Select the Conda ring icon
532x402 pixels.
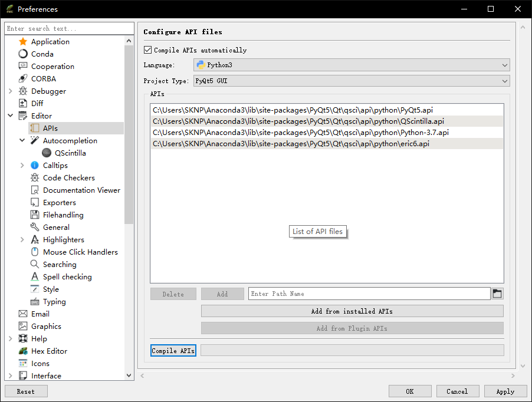point(23,54)
